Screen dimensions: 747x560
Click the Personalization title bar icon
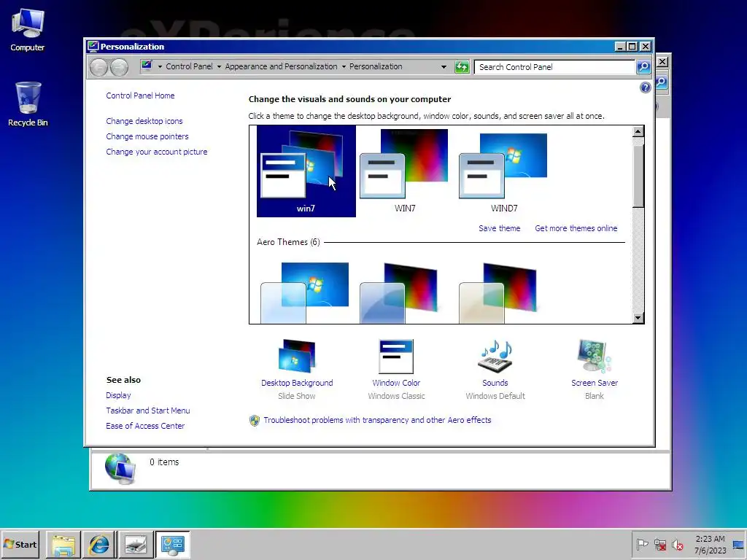click(x=93, y=46)
